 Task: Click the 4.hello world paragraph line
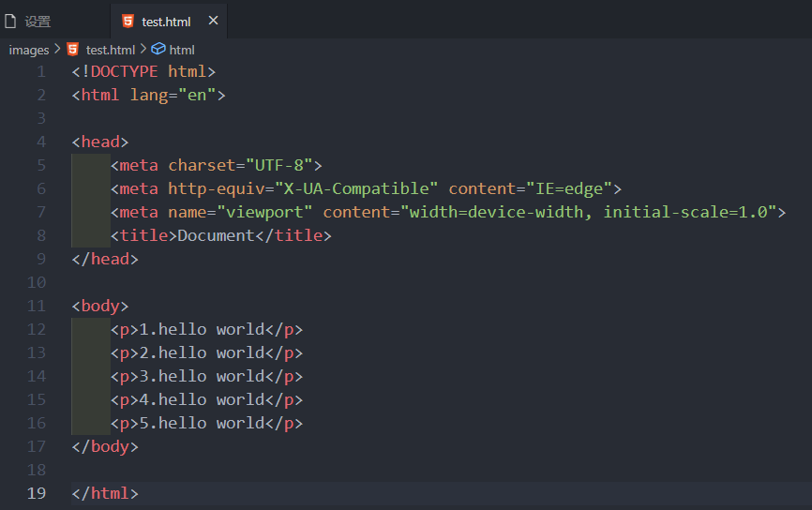(x=206, y=399)
